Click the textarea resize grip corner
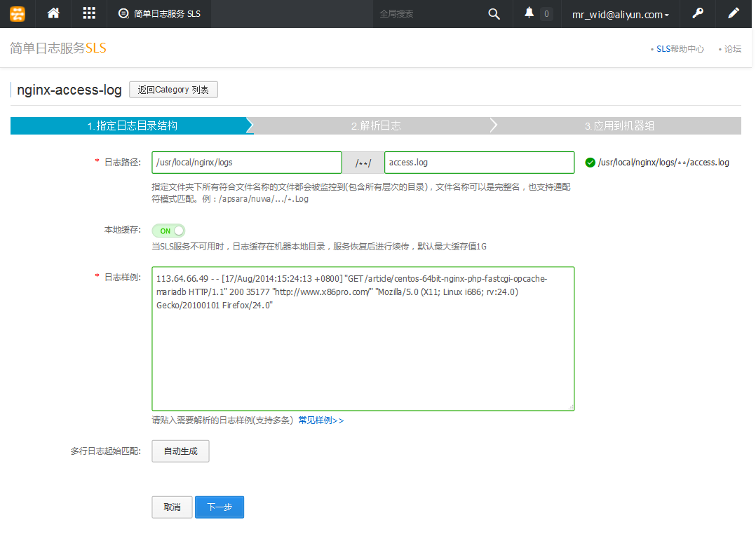 571,407
